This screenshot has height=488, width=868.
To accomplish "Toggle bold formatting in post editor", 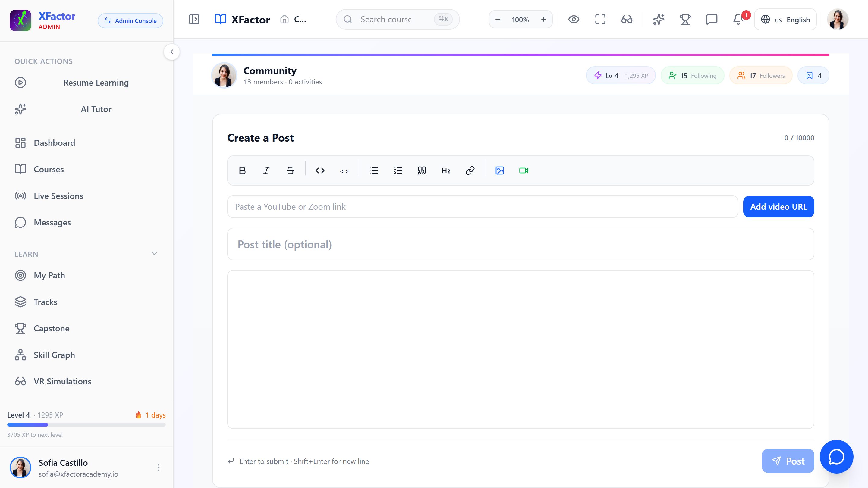I will [x=242, y=170].
